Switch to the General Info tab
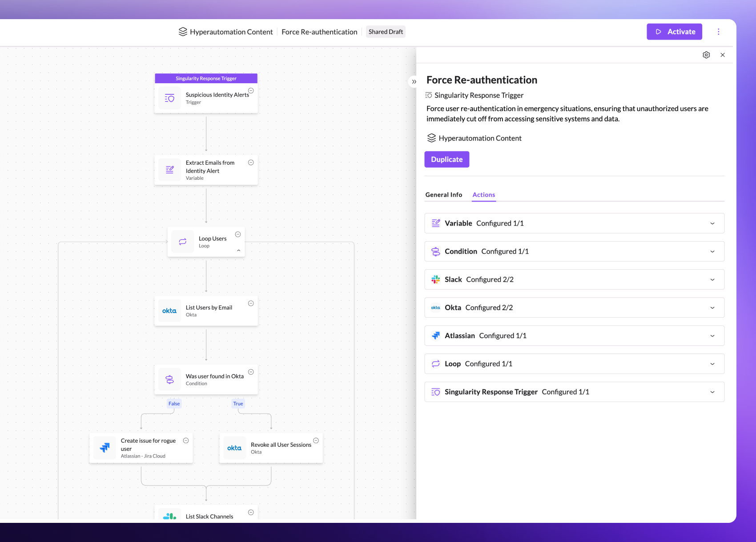 click(x=443, y=194)
